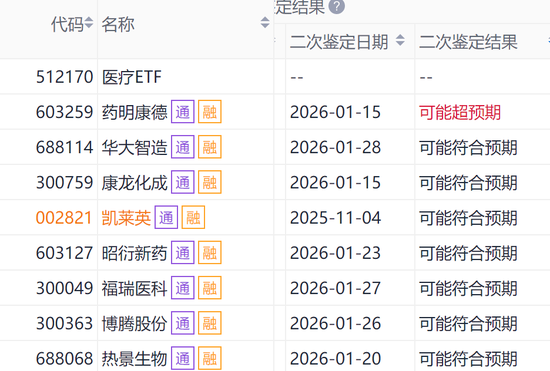Open stock 华大智造 by name
The image size is (550, 371).
[134, 147]
